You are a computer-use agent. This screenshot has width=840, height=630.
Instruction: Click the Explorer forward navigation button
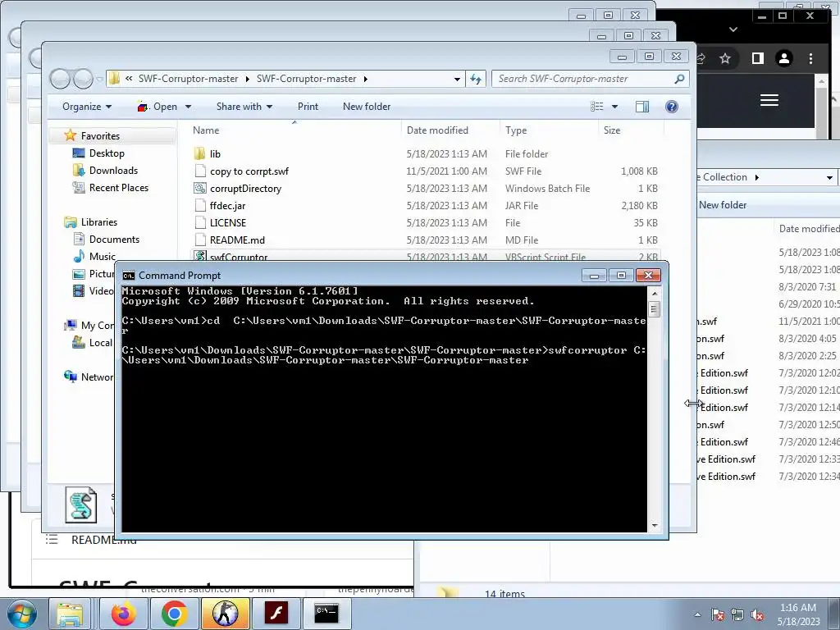click(x=83, y=80)
